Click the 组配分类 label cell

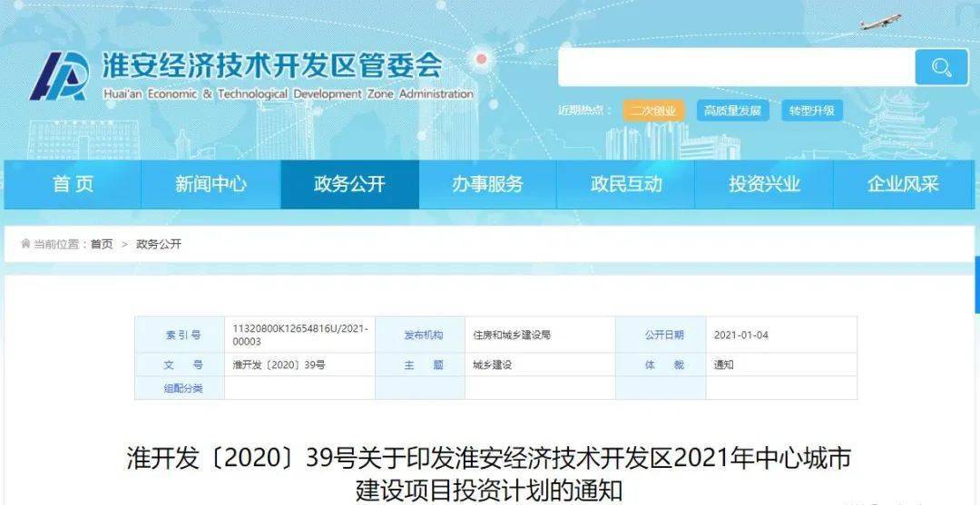(x=180, y=388)
